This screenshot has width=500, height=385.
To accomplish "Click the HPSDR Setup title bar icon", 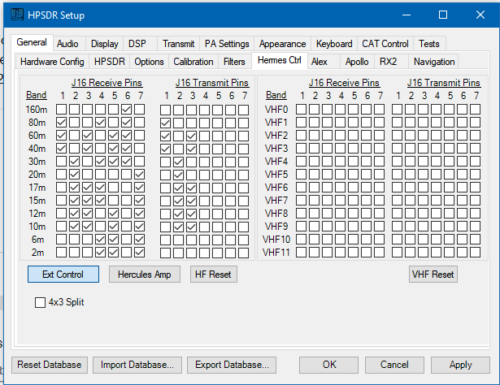I will [17, 15].
